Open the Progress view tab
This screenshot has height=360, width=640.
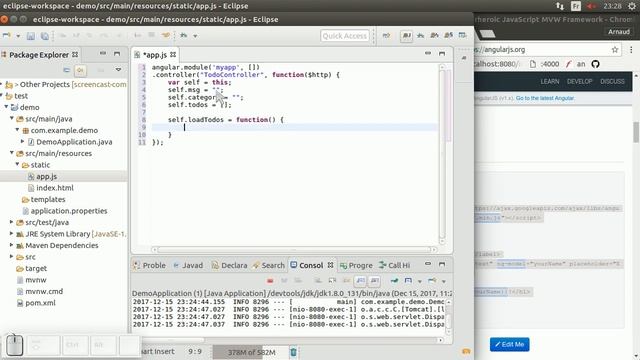356,265
